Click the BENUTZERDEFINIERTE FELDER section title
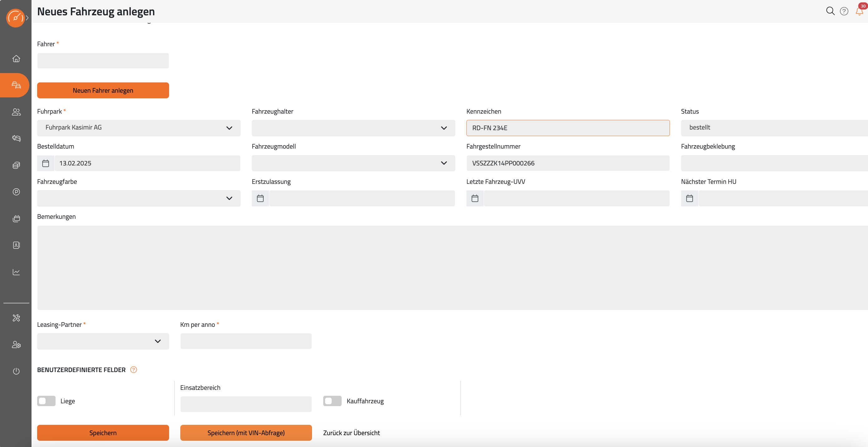The image size is (868, 447). point(81,370)
